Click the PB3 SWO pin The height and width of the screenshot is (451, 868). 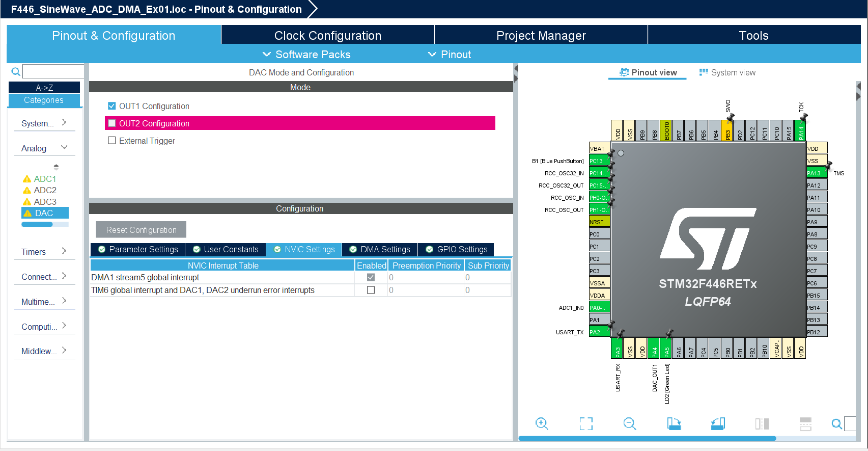pos(727,130)
